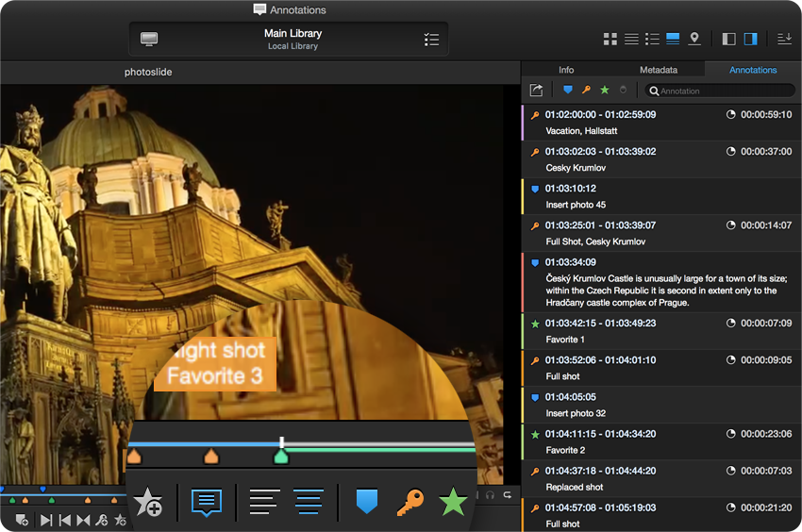
Task: Click blue marker icon of 01:03:34:09 row
Action: coord(535,263)
